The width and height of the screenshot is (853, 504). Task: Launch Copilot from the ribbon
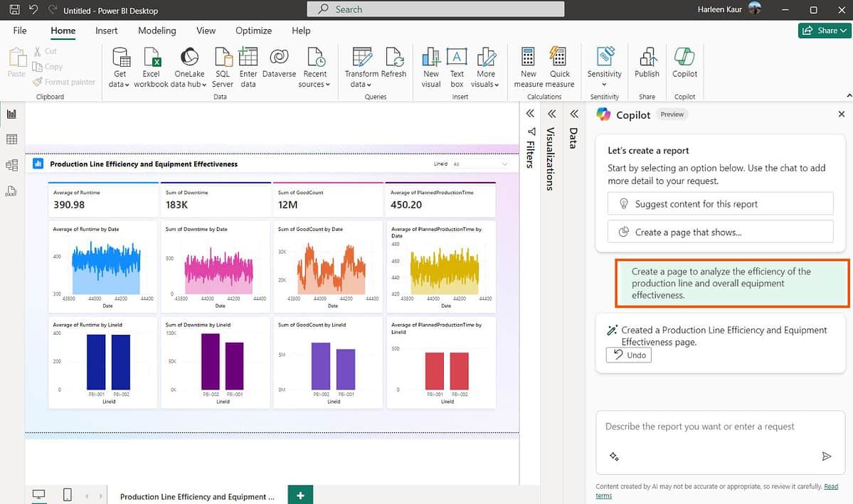click(684, 68)
